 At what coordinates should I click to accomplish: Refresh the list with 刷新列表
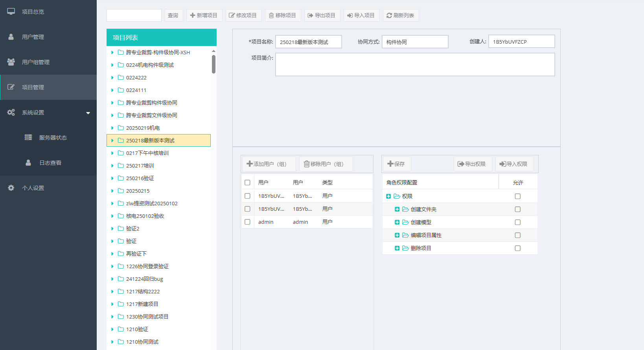[401, 15]
